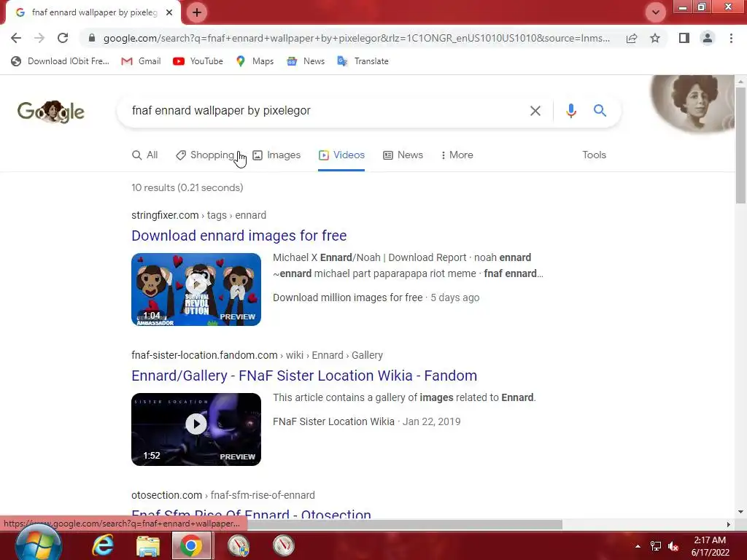The height and width of the screenshot is (560, 747).
Task: Click the address bar URL text
Action: click(356, 38)
